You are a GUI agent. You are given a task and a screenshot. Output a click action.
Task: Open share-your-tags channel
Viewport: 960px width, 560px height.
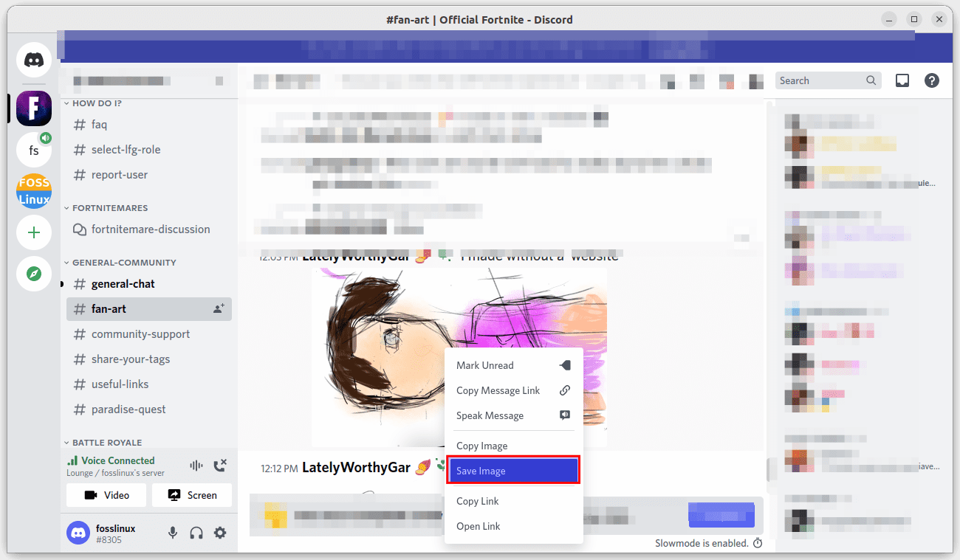point(149,359)
